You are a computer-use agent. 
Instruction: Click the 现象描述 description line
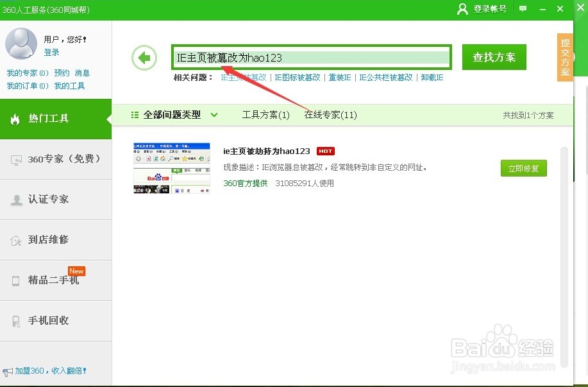tap(326, 168)
